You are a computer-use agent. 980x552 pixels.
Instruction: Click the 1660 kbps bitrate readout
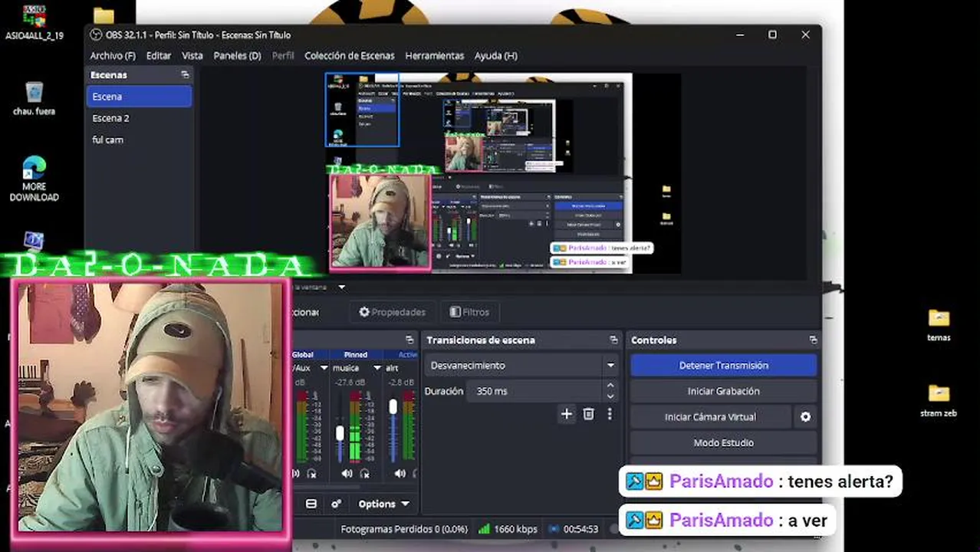515,529
